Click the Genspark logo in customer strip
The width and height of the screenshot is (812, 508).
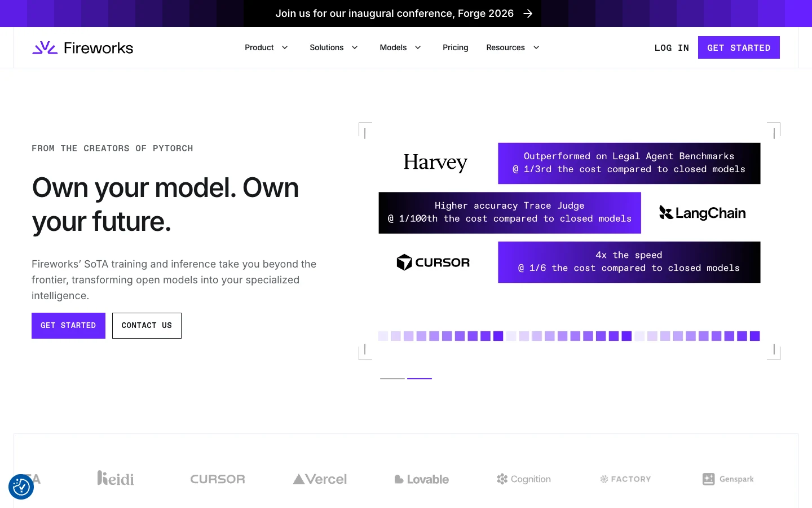[x=728, y=479]
